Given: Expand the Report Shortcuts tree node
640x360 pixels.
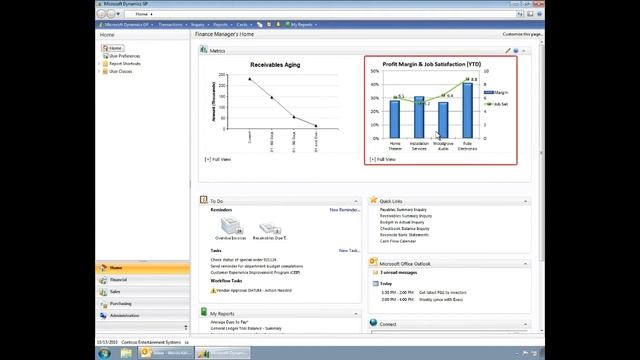Looking at the screenshot, I should coord(99,64).
